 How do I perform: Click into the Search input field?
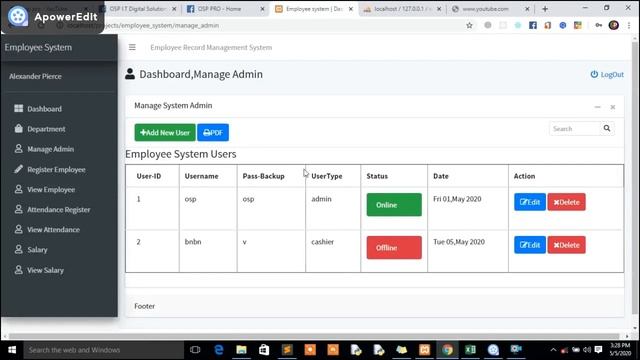(575, 129)
